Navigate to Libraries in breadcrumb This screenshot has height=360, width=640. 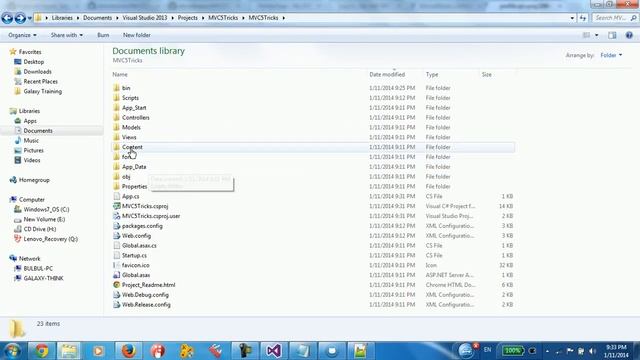tap(62, 18)
